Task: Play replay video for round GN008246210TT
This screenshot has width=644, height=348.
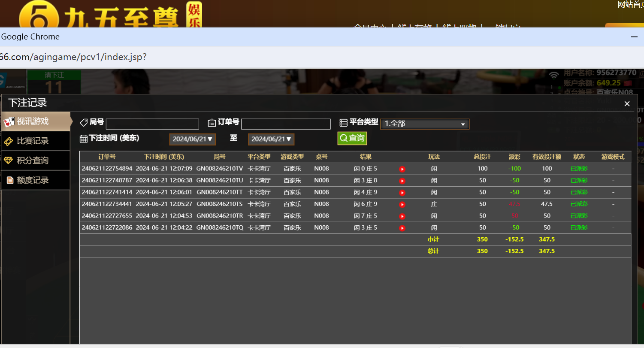Action: [402, 193]
